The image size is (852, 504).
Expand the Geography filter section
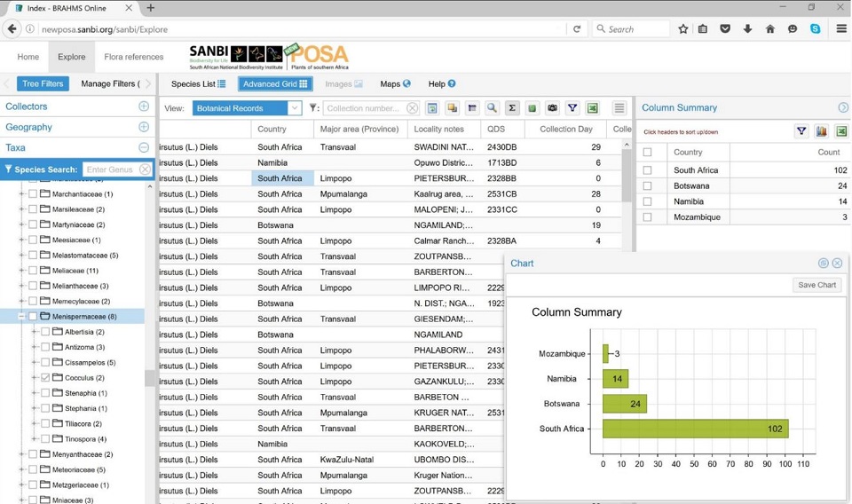click(x=144, y=127)
